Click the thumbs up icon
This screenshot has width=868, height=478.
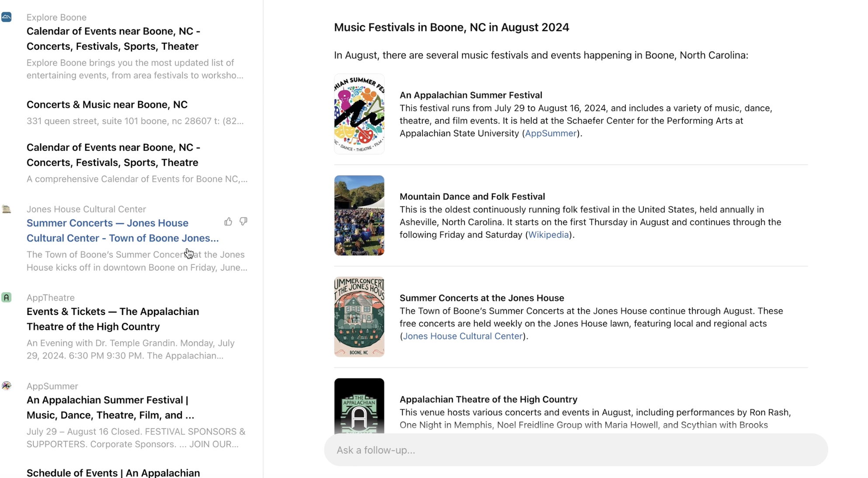(x=228, y=222)
